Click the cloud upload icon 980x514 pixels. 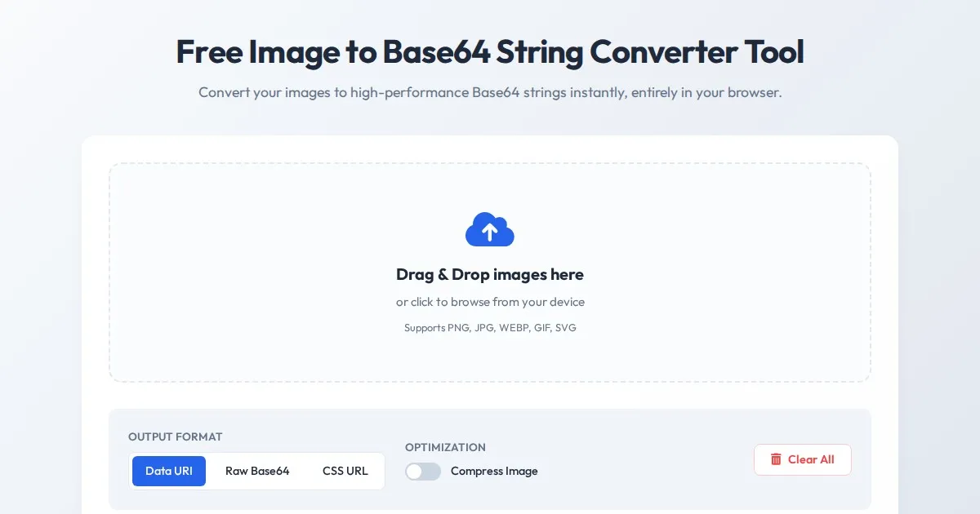490,230
